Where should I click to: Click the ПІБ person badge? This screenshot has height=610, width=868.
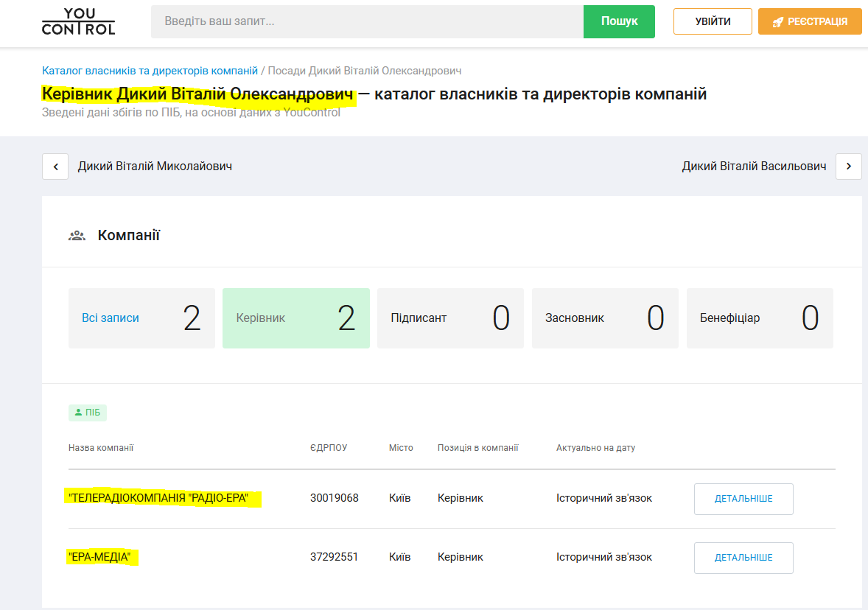pos(88,413)
